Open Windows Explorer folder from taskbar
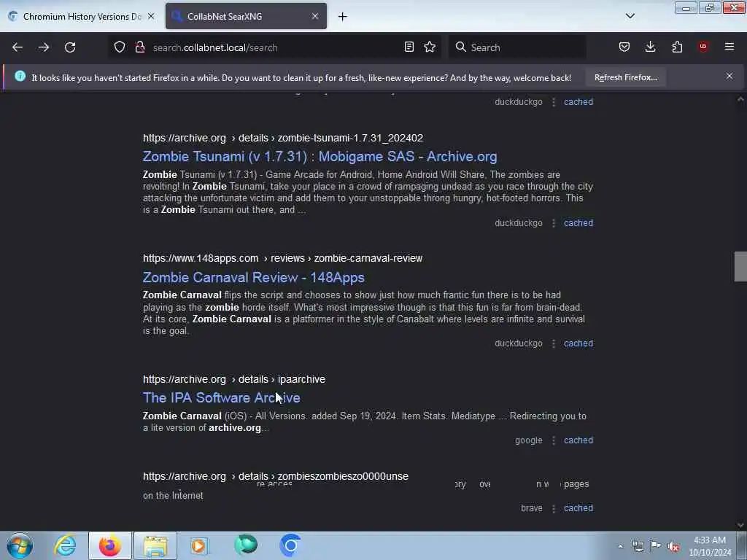Image resolution: width=747 pixels, height=560 pixels. pos(155,545)
